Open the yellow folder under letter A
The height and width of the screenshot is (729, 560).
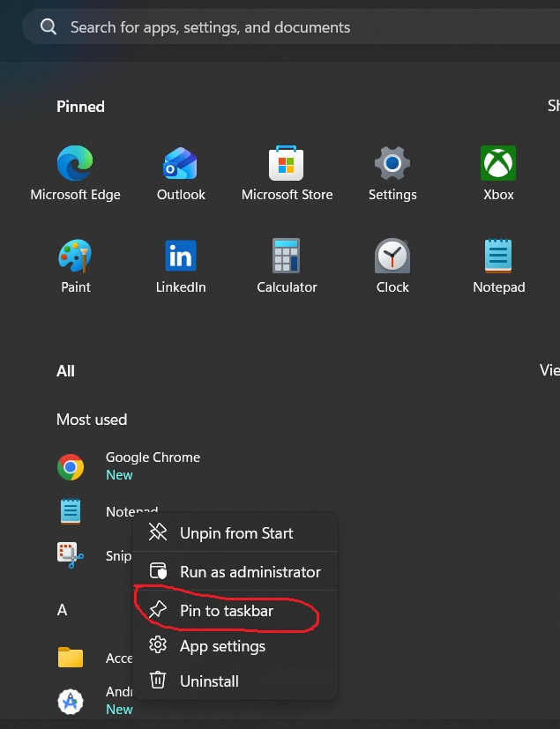pyautogui.click(x=71, y=658)
